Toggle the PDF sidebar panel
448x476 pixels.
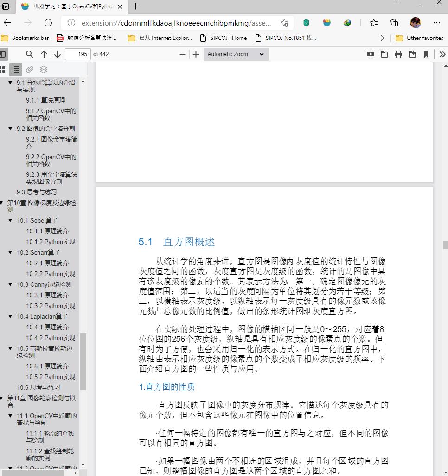(x=3, y=54)
